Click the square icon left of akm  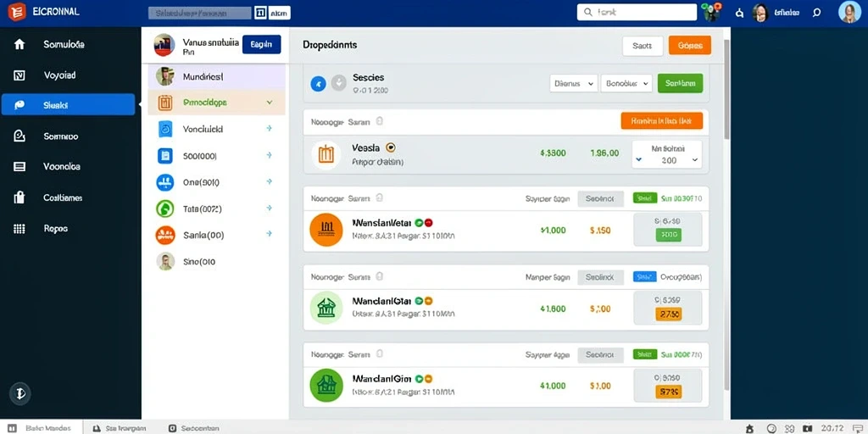tap(260, 13)
